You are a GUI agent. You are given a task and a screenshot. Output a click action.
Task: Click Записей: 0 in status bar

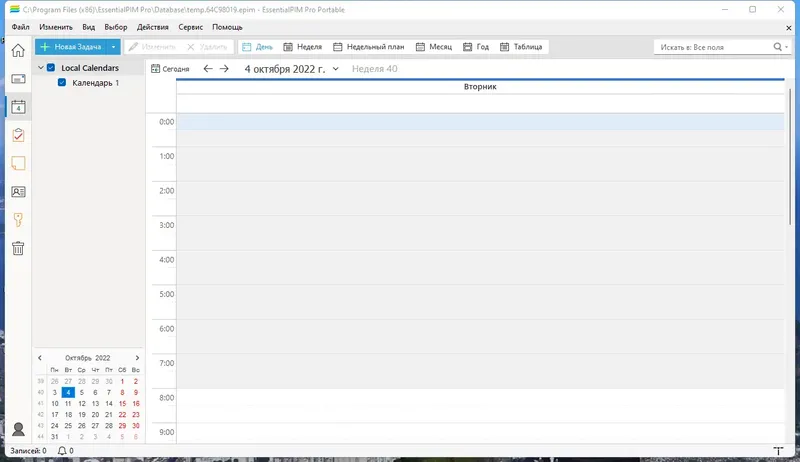coord(28,451)
